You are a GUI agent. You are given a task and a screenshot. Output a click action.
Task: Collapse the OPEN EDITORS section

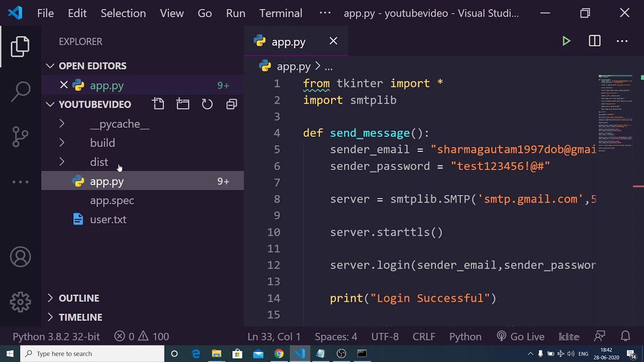50,65
